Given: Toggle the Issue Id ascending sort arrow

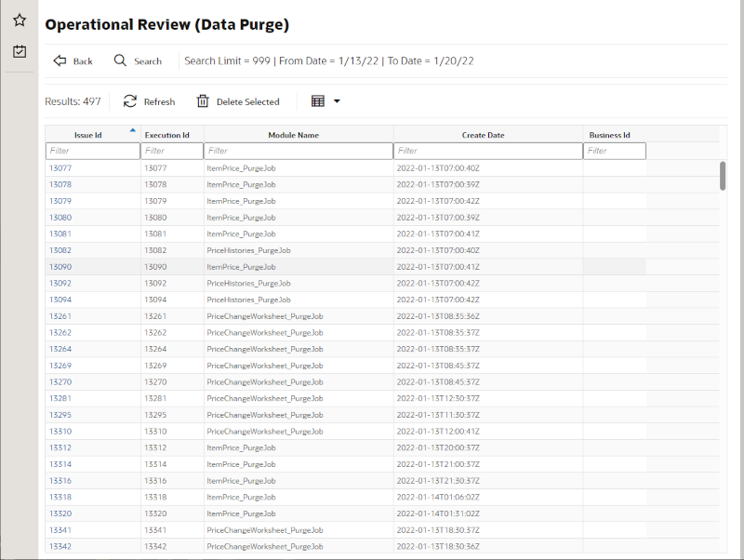Looking at the screenshot, I should [x=133, y=130].
